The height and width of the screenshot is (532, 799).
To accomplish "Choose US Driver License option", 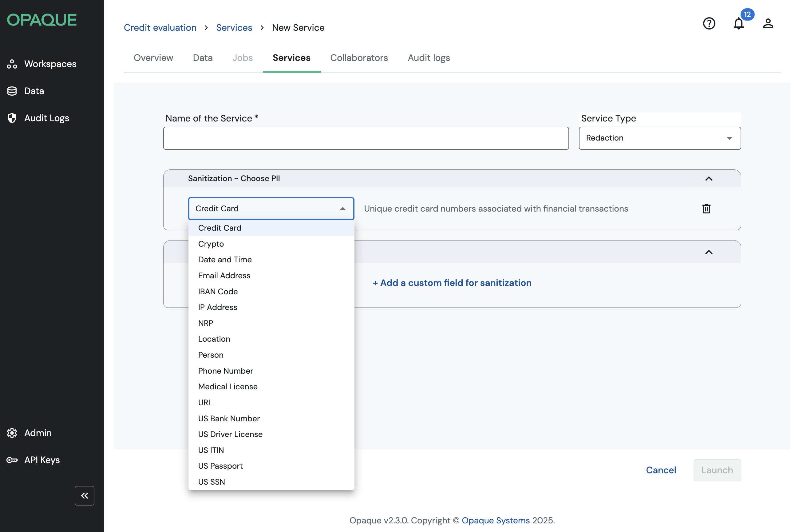I will coord(271,434).
